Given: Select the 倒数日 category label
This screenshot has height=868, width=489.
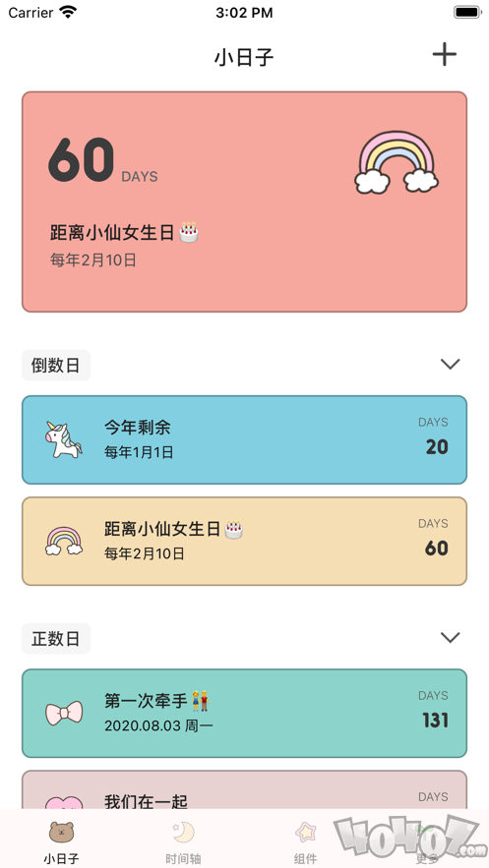Looking at the screenshot, I should pos(56,366).
